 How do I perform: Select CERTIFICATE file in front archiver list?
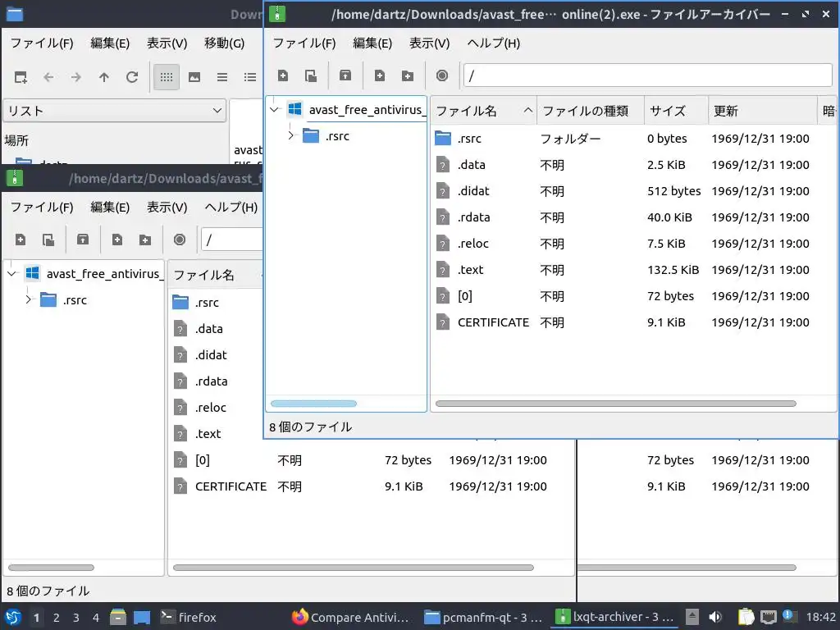tap(632, 322)
